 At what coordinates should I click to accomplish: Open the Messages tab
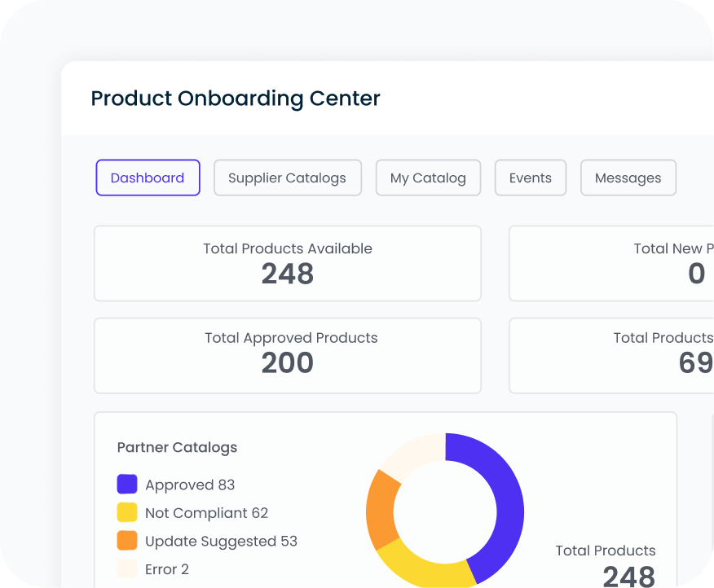[x=628, y=178]
